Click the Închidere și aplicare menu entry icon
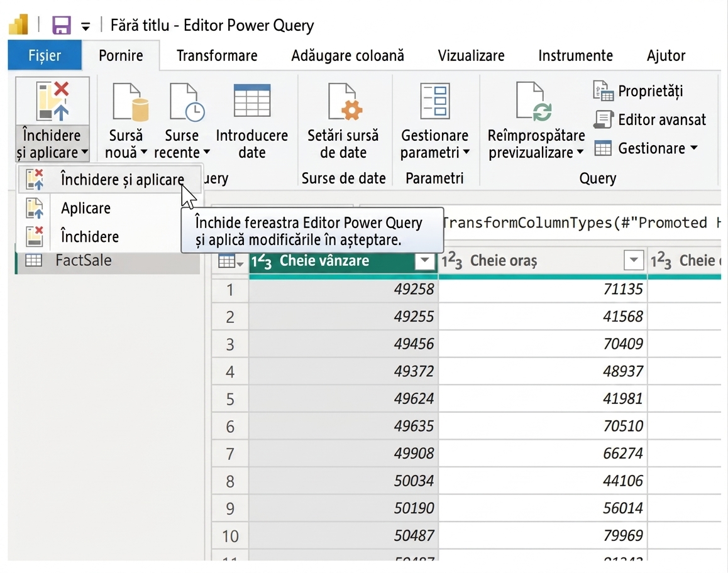The image size is (728, 573). pyautogui.click(x=35, y=180)
